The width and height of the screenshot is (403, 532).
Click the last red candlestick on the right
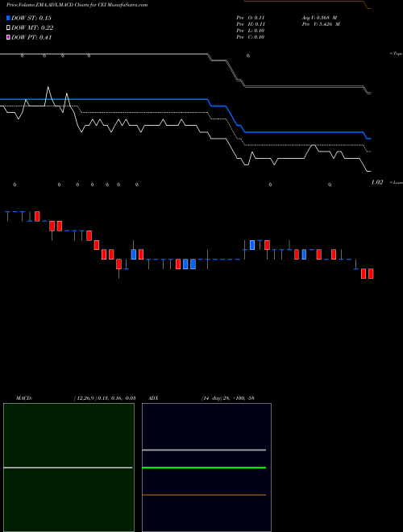pos(371,273)
